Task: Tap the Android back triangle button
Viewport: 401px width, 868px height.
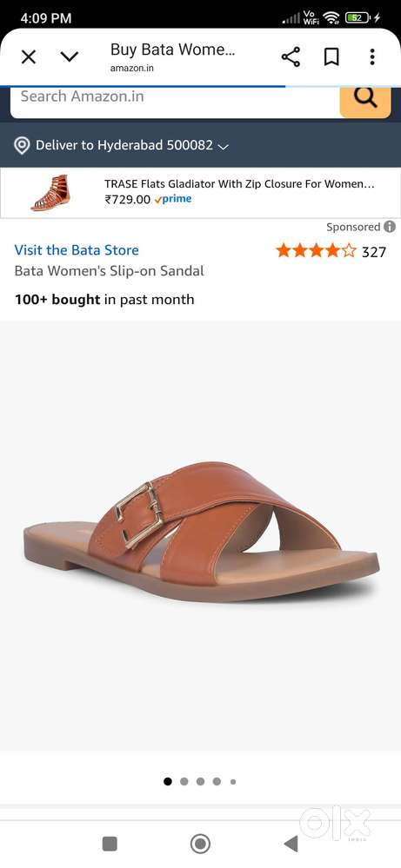Action: click(x=291, y=844)
